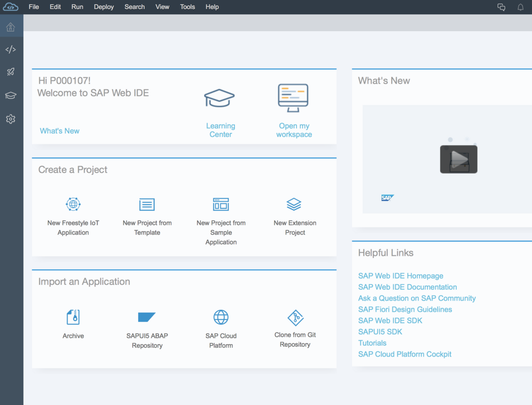The width and height of the screenshot is (532, 405).
Task: Open the Tutorials link
Action: tap(372, 343)
